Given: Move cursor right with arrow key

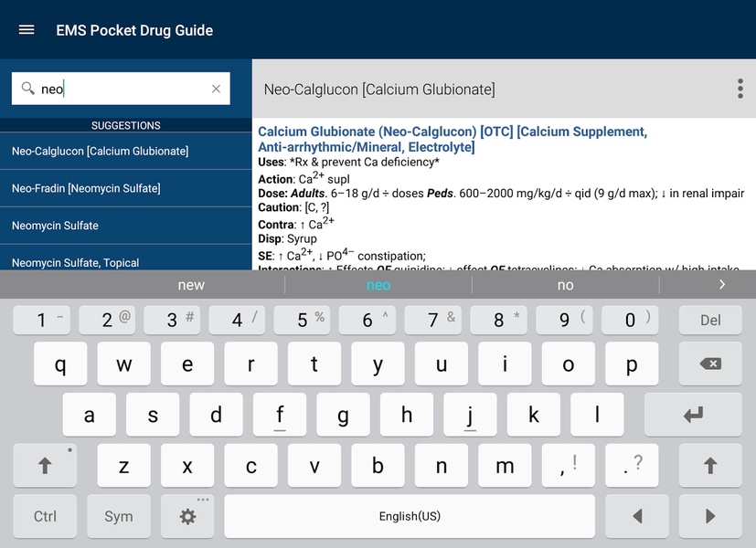Looking at the screenshot, I should click(710, 516).
